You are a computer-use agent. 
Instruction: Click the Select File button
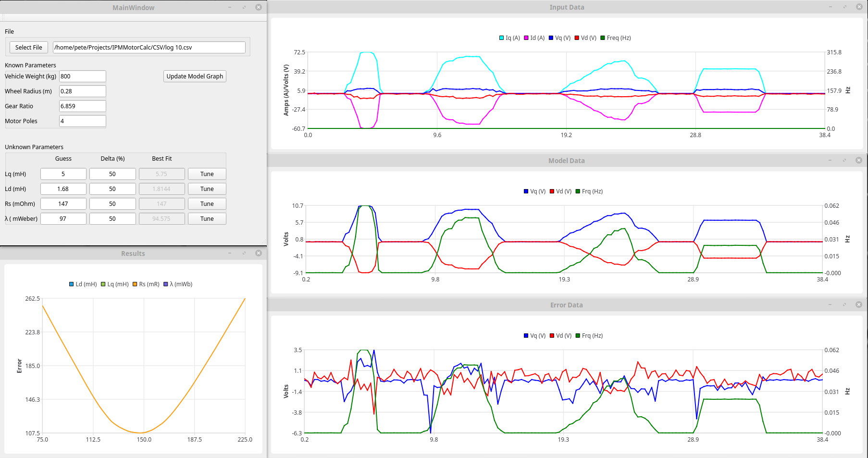point(28,47)
